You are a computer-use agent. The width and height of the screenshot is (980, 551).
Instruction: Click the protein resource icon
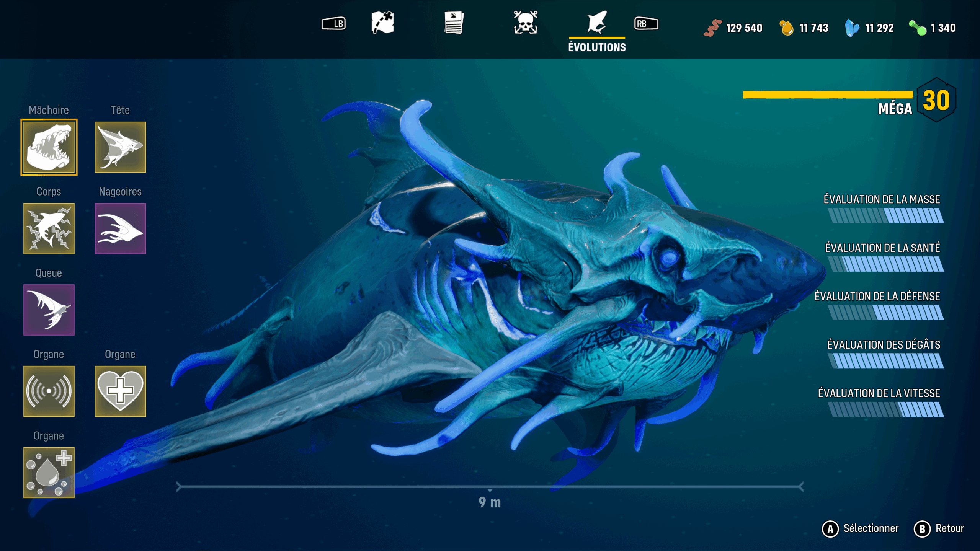pyautogui.click(x=713, y=28)
